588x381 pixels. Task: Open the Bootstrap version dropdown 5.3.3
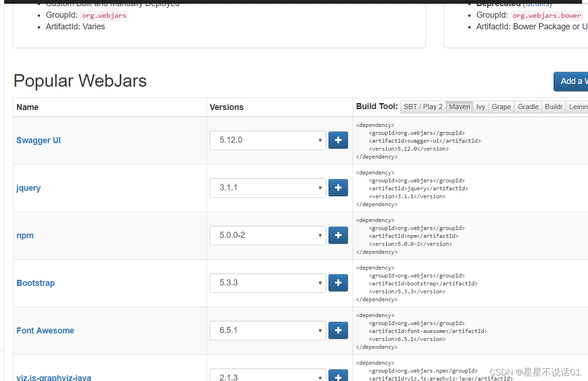[268, 283]
